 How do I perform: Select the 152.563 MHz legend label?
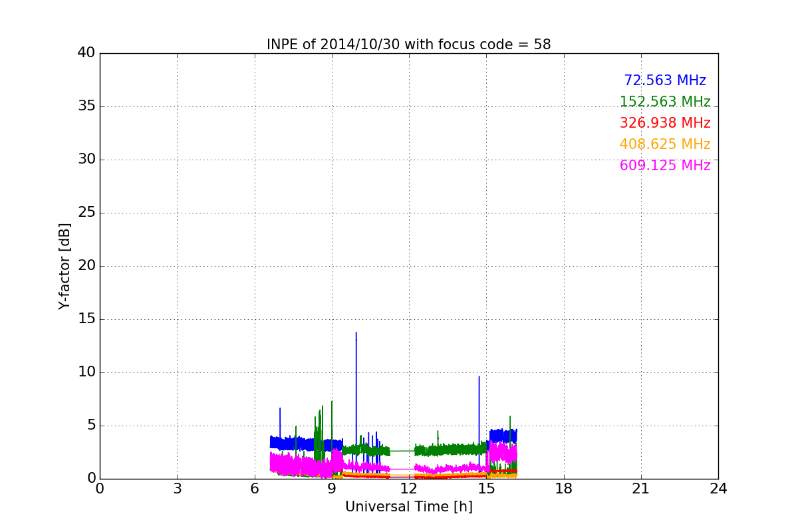tap(665, 102)
